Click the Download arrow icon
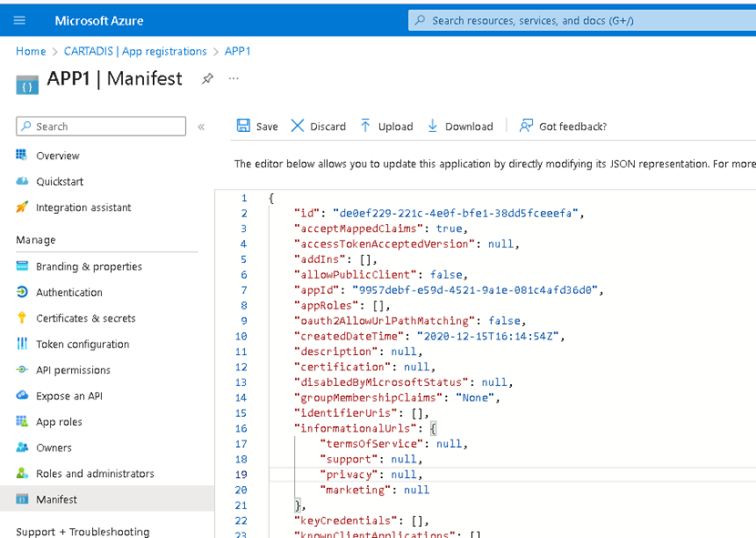Viewport: 756px width, 538px height. (x=433, y=126)
